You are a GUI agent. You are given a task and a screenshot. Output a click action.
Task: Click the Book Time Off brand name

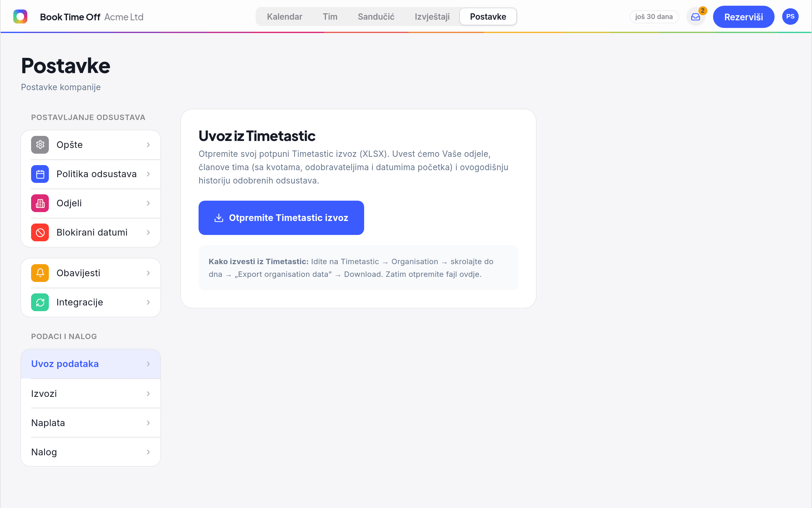pos(70,17)
